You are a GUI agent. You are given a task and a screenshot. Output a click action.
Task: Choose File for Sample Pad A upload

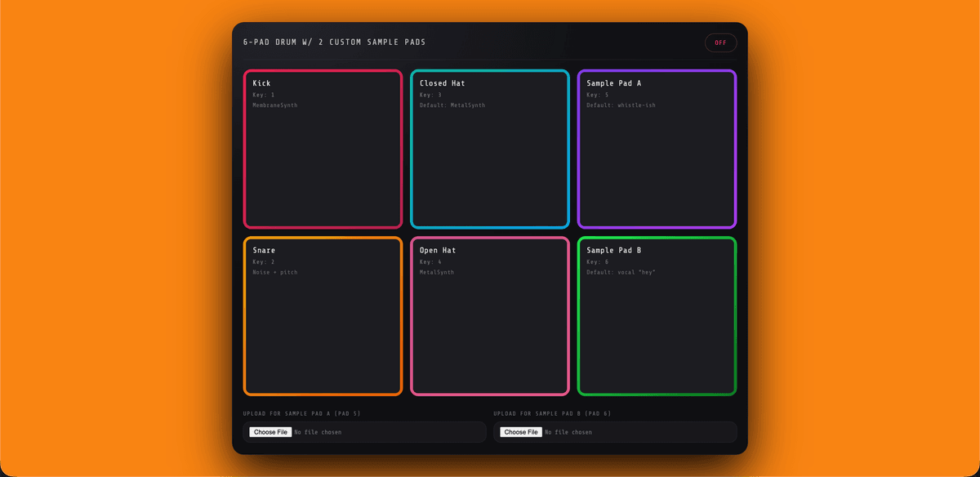[270, 432]
